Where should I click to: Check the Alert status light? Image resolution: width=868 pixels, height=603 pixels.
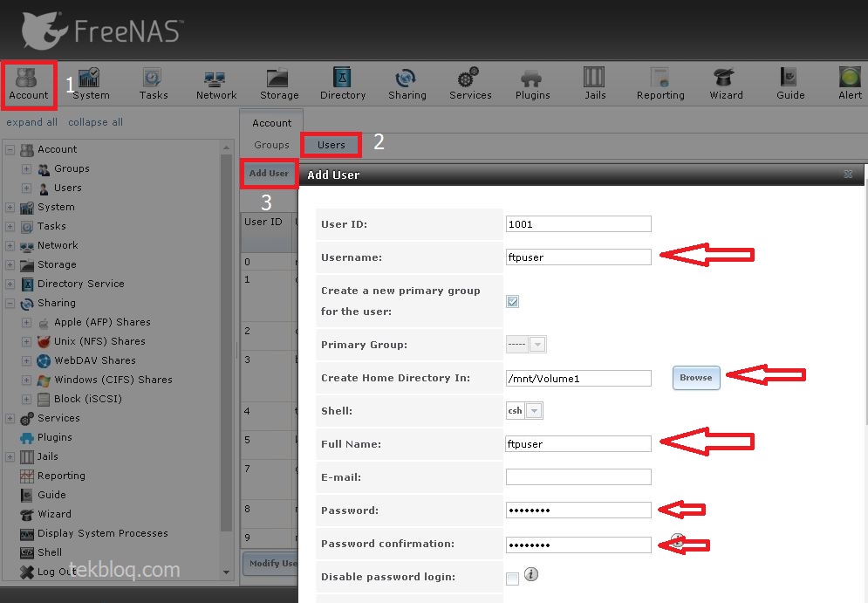(x=850, y=85)
